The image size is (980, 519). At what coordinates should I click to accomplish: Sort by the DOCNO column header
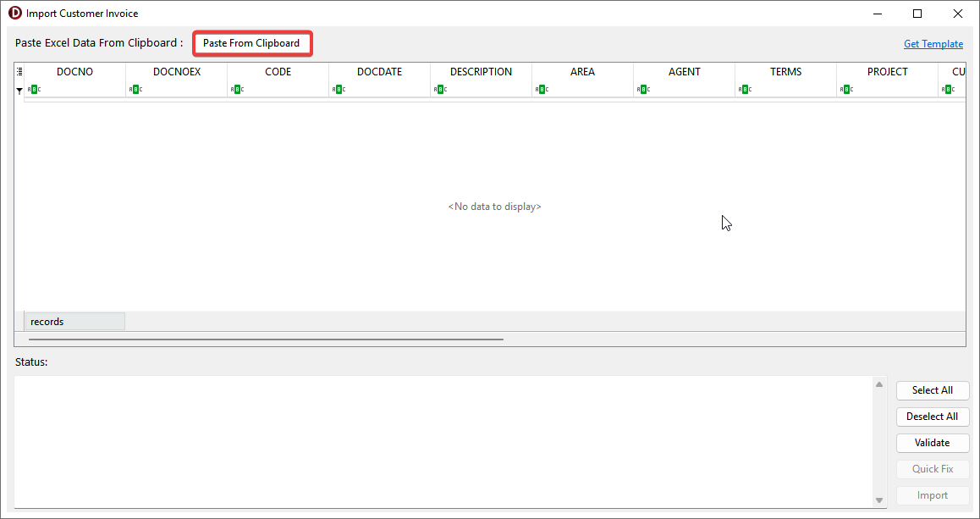74,72
